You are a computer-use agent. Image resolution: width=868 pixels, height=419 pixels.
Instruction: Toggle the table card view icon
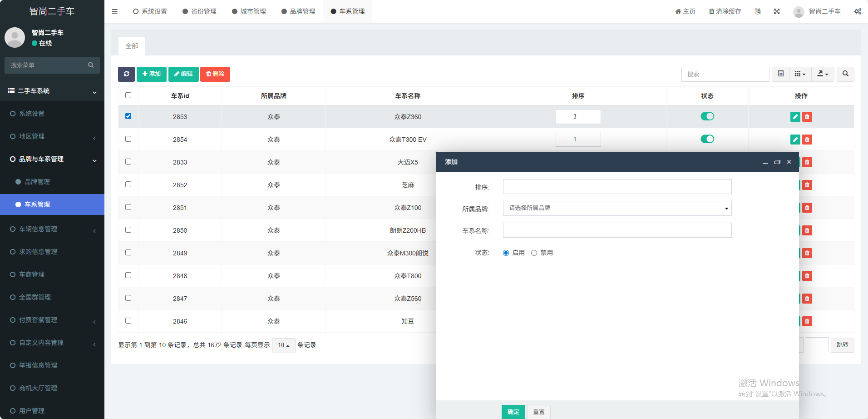click(780, 74)
